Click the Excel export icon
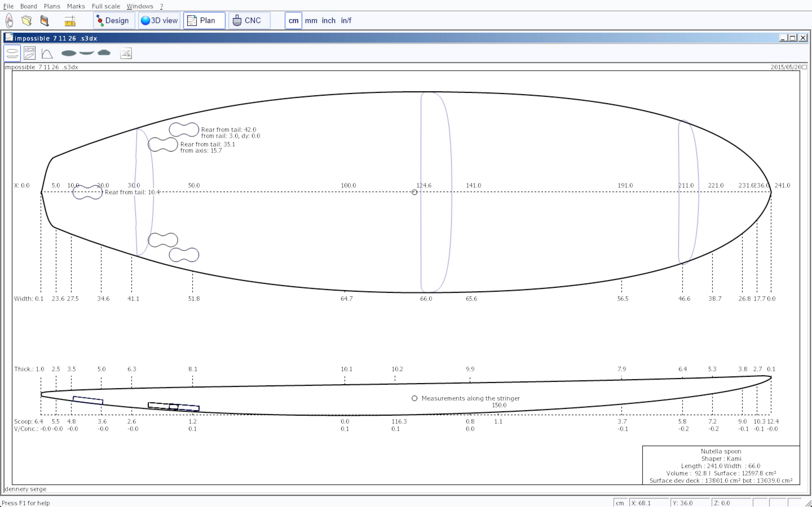 point(126,53)
